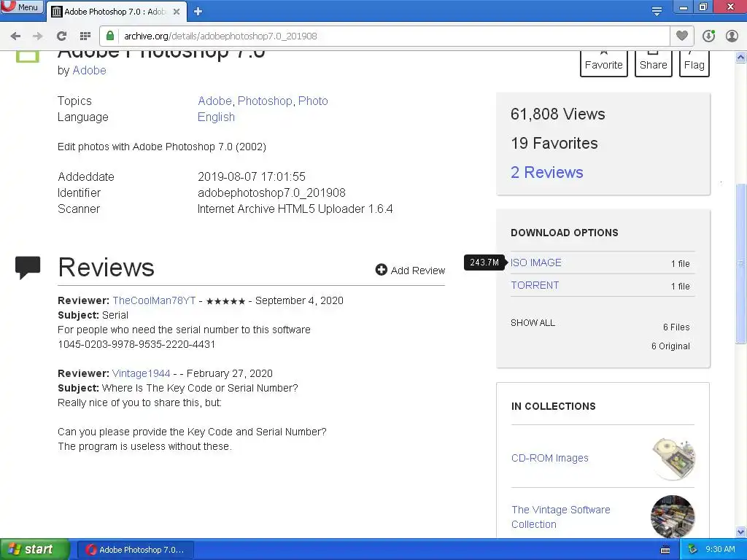This screenshot has width=747, height=560.
Task: Open the Photo topic link
Action: click(313, 101)
